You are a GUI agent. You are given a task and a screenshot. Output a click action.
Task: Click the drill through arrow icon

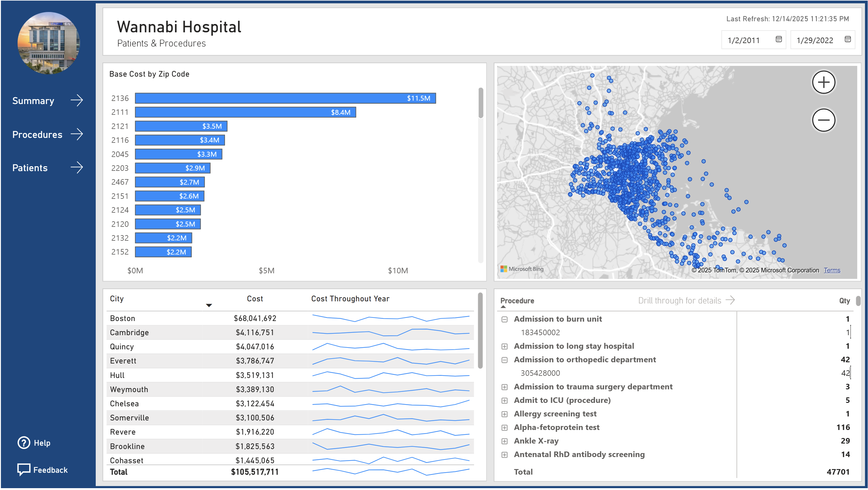tap(730, 300)
